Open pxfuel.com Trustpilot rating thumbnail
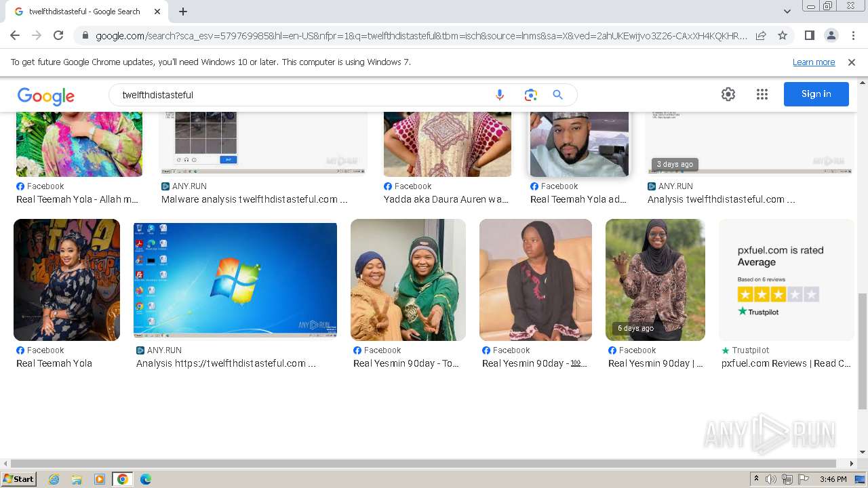Image resolution: width=868 pixels, height=488 pixels. (x=787, y=280)
